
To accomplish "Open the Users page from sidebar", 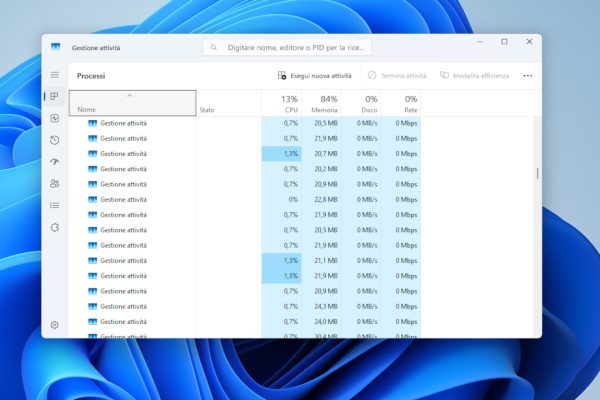I will pyautogui.click(x=55, y=184).
